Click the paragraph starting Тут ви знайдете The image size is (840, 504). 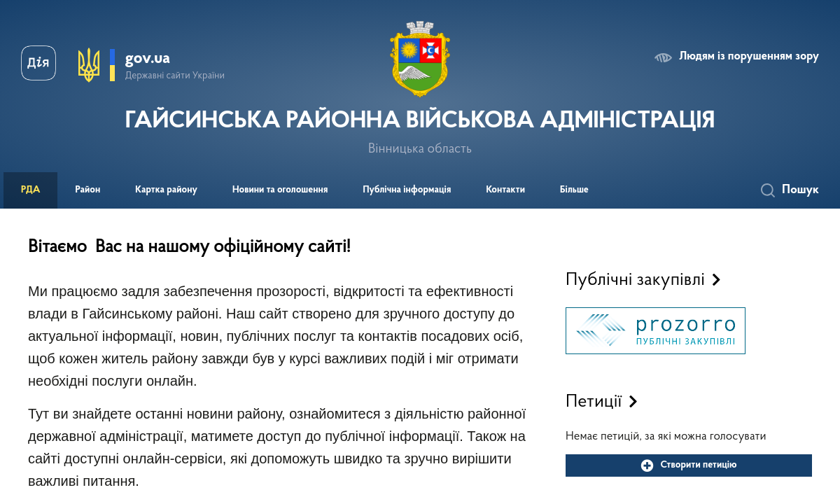pos(277,447)
